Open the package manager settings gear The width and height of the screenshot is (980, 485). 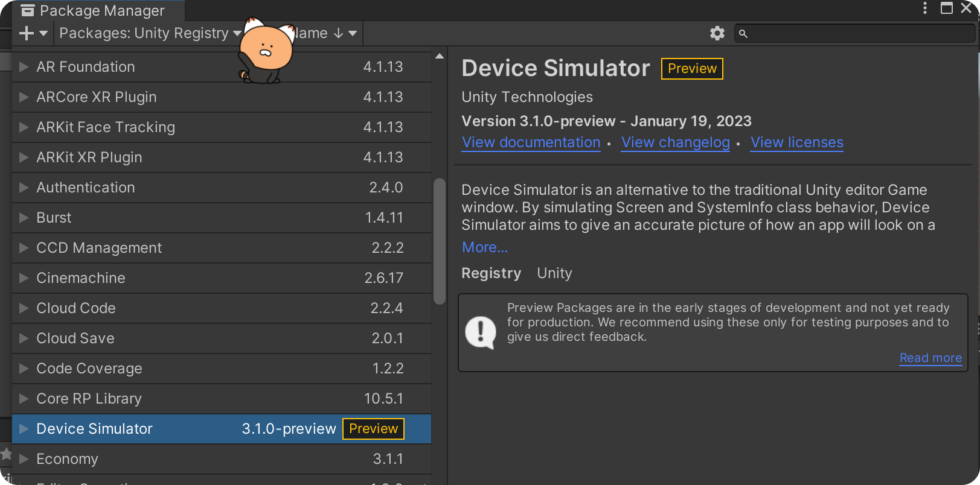point(717,33)
